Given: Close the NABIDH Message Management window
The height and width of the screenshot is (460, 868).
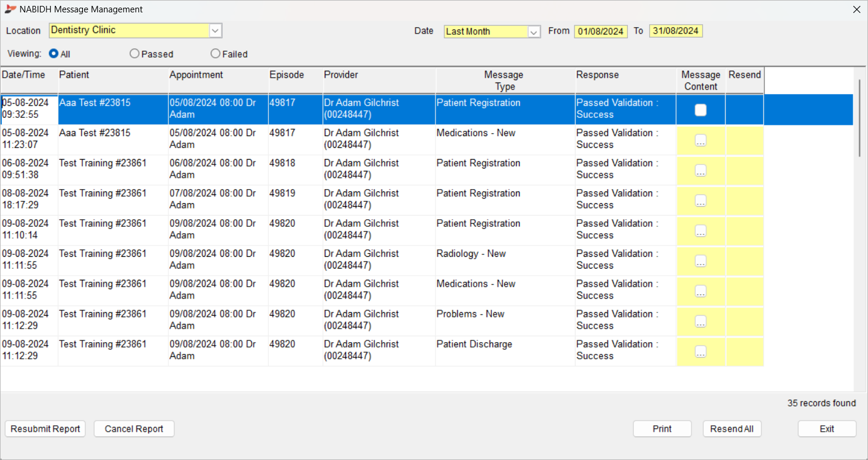Looking at the screenshot, I should click(857, 9).
